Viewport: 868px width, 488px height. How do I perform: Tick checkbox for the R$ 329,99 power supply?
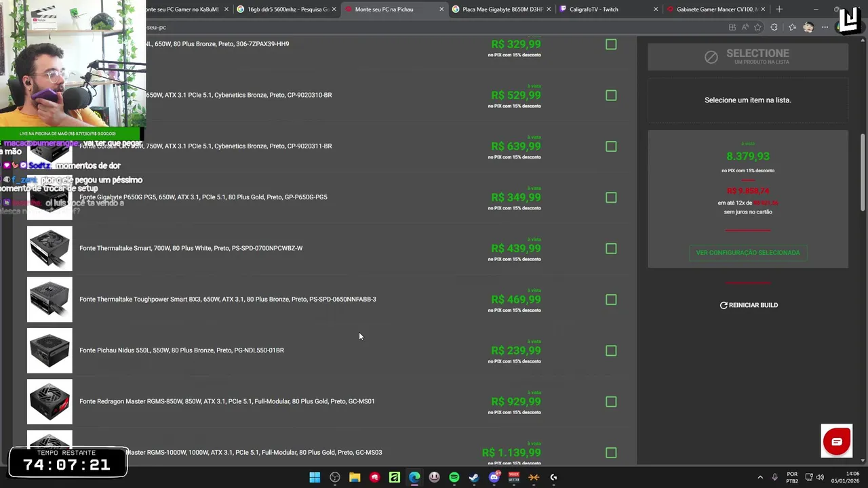click(611, 45)
